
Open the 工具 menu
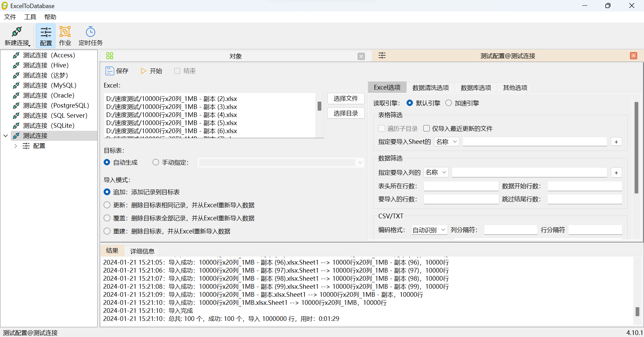[30, 17]
